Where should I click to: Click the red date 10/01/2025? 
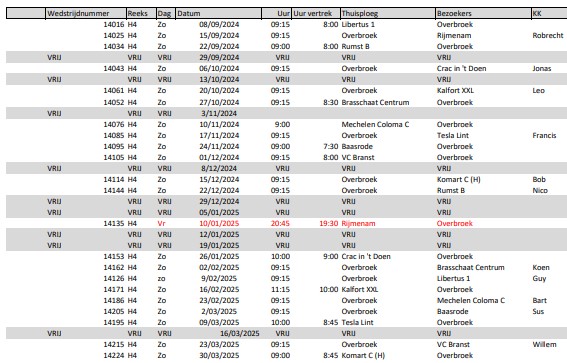(219, 223)
